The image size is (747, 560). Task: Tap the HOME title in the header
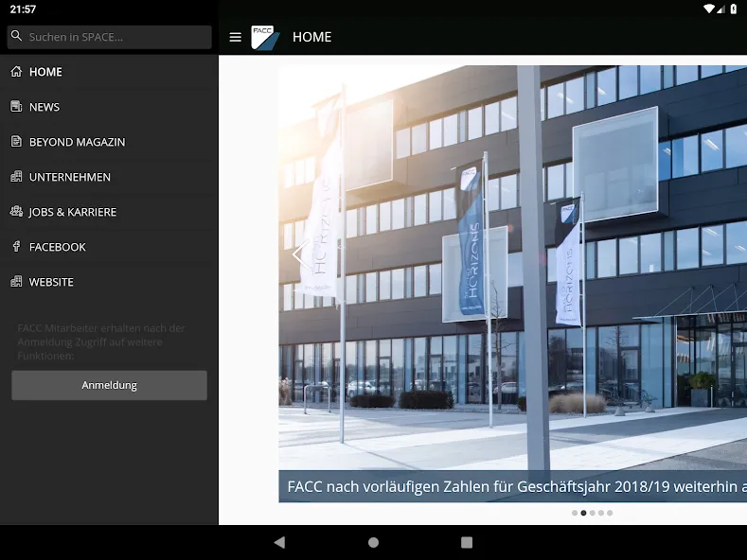(x=311, y=37)
